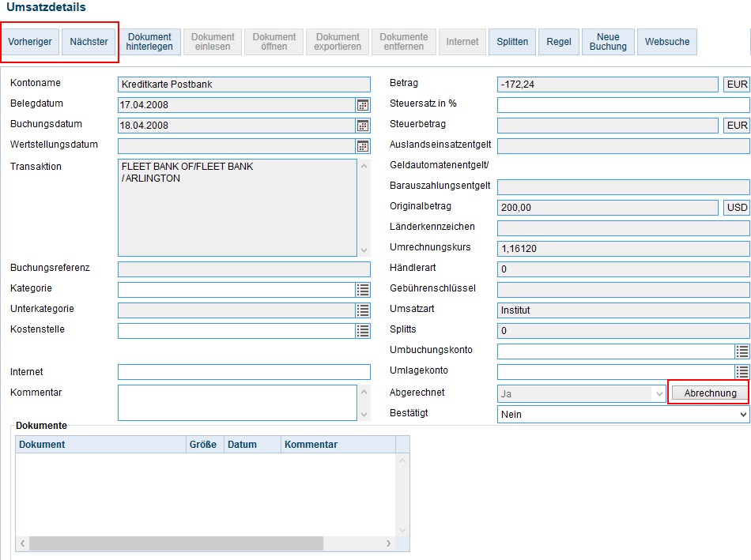Image resolution: width=751 pixels, height=560 pixels.
Task: Go to the Nächster transaction
Action: tap(89, 42)
